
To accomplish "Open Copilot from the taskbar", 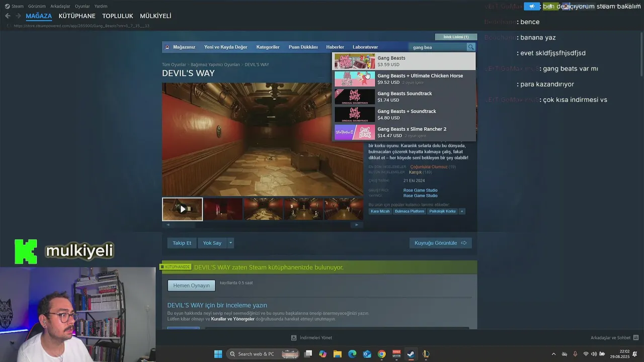I will 323,354.
